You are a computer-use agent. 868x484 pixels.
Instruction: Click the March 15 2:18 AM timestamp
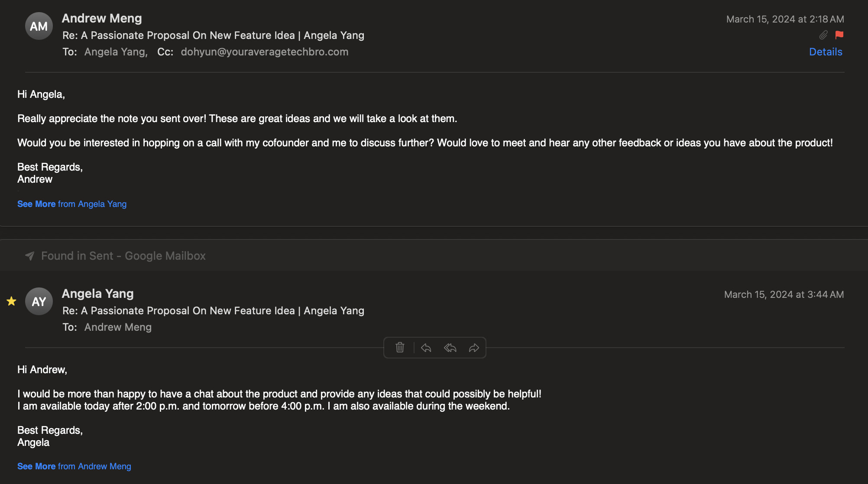[785, 19]
